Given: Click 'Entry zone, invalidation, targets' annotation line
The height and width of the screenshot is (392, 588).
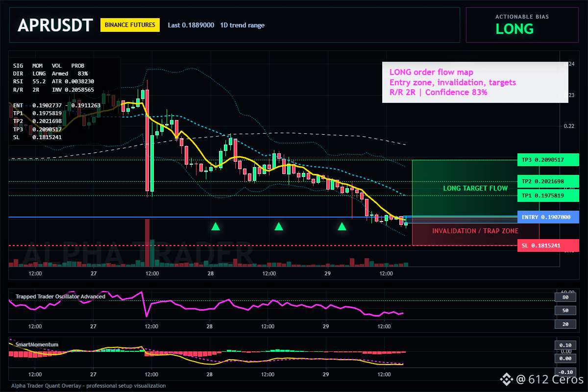Looking at the screenshot, I should pyautogui.click(x=453, y=82).
